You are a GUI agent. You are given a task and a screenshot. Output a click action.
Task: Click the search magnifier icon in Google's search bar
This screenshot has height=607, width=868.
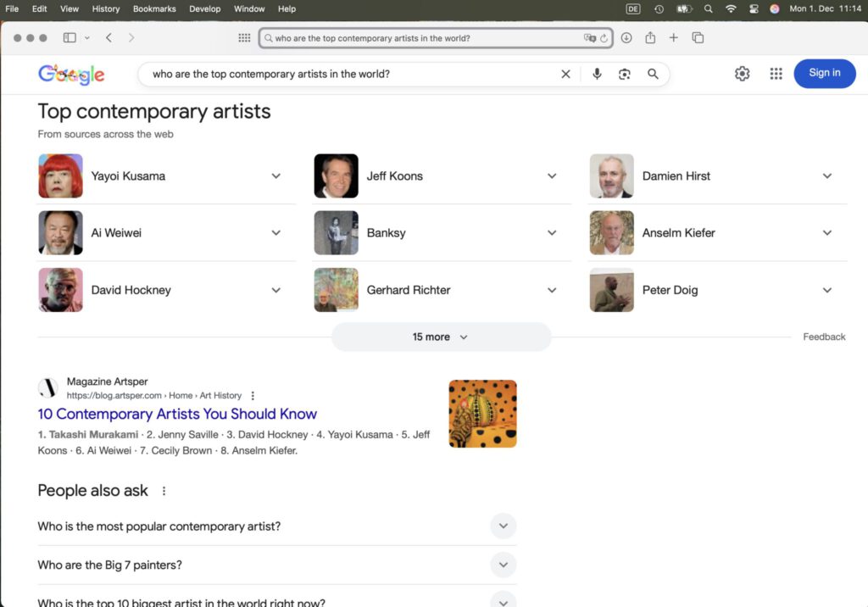pos(653,74)
